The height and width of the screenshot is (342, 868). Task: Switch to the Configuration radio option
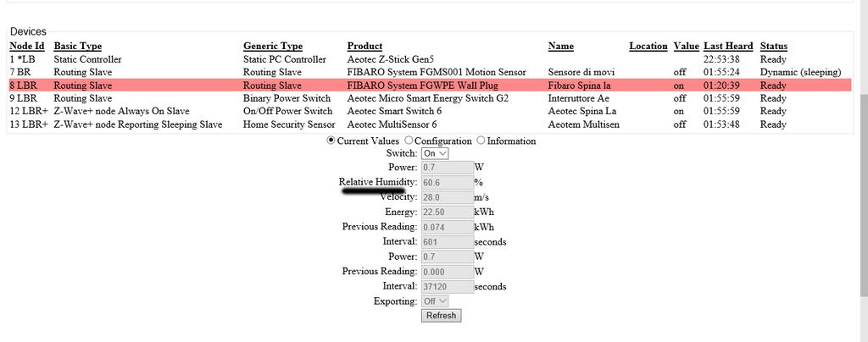click(409, 141)
